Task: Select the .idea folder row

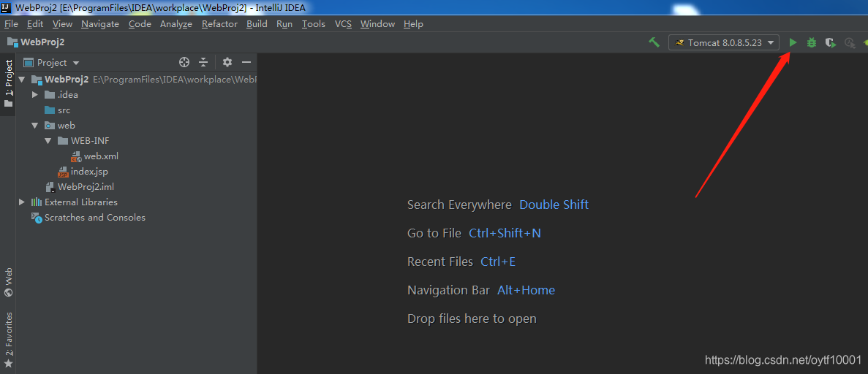Action: [x=136, y=95]
